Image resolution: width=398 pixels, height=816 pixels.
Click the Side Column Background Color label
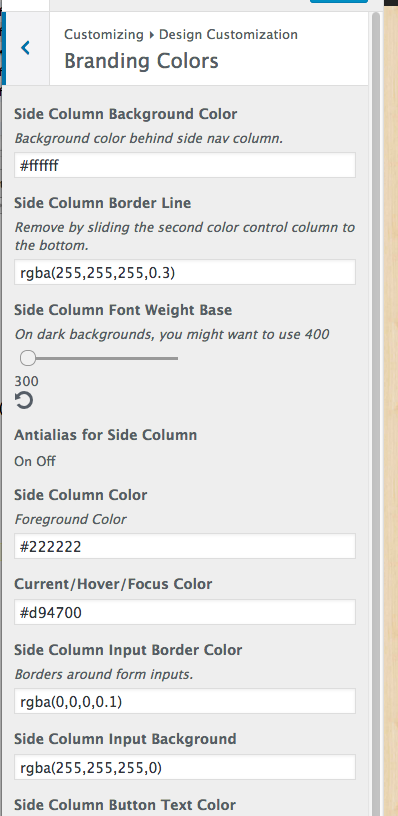click(x=125, y=114)
